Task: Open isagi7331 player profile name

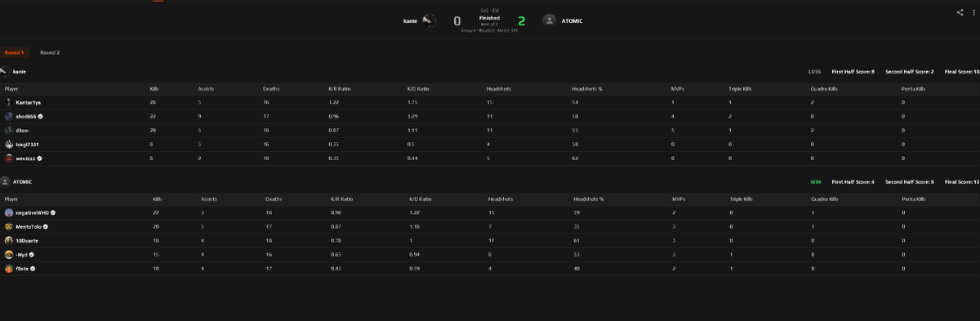Action: click(x=27, y=144)
